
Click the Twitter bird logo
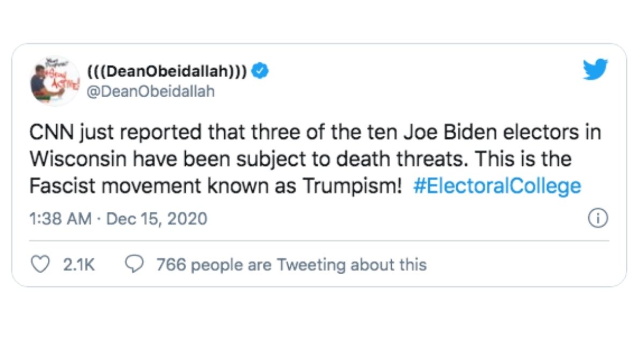click(595, 70)
